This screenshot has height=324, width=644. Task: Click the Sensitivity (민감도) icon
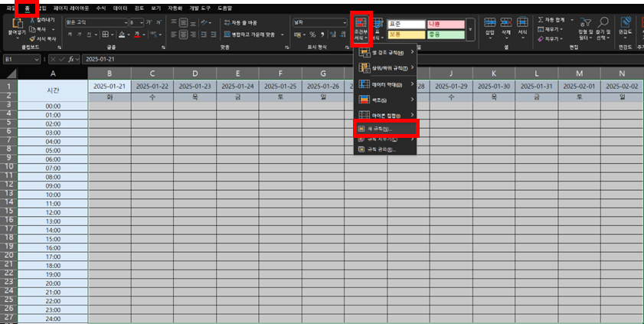(626, 22)
